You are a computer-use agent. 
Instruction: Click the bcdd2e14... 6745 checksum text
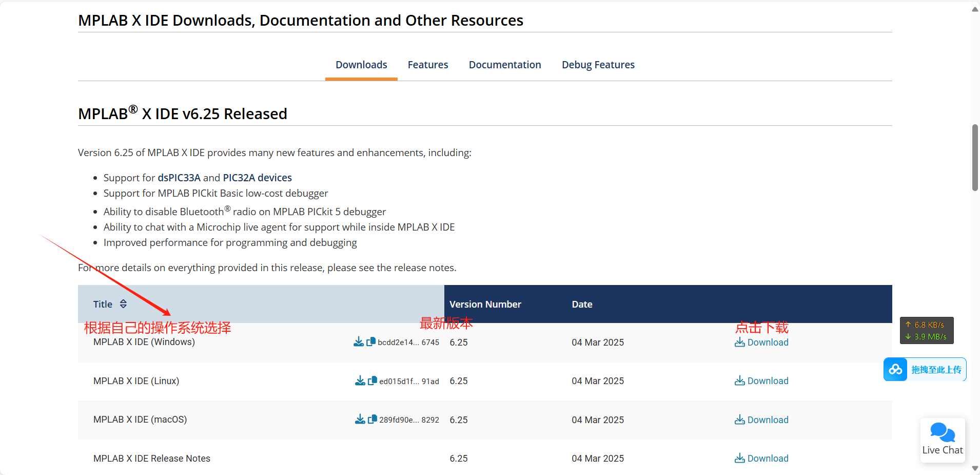pyautogui.click(x=408, y=343)
